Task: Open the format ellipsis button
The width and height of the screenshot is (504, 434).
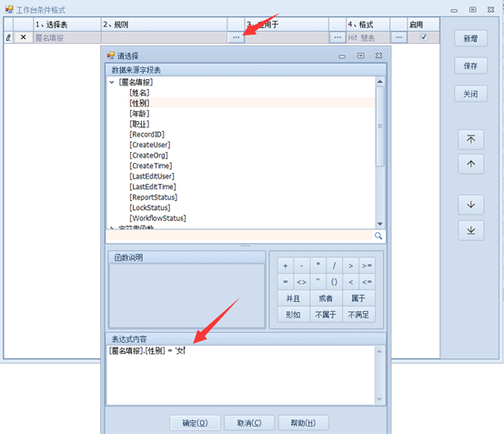Action: [x=398, y=37]
